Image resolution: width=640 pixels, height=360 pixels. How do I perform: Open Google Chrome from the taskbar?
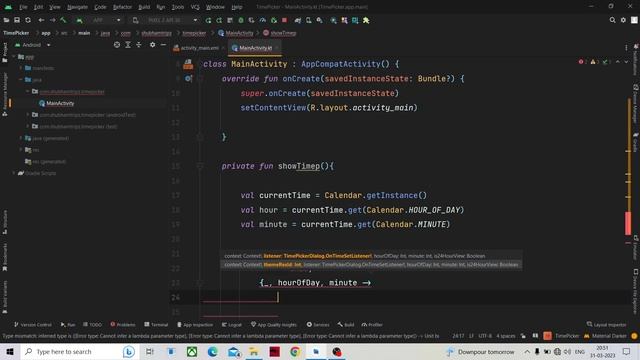point(295,351)
